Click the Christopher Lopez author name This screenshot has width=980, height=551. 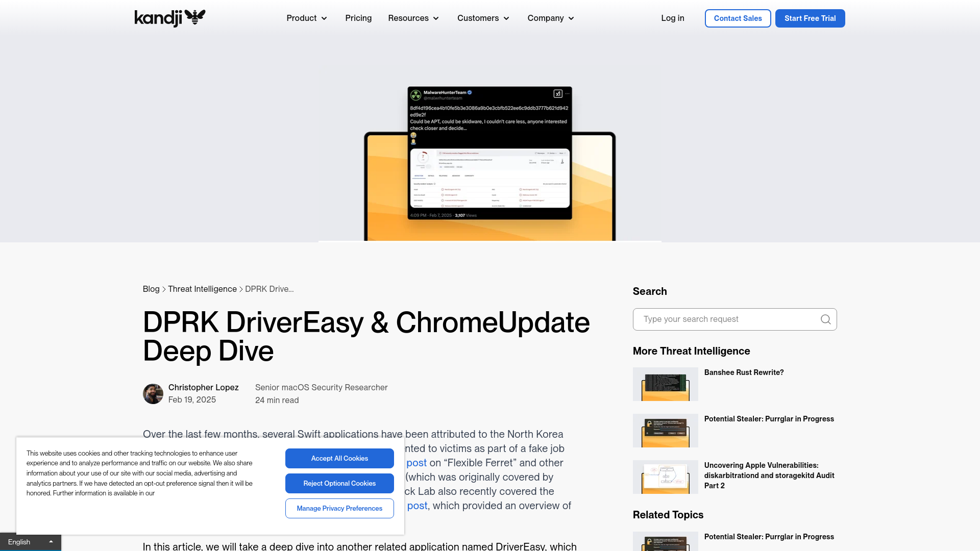pyautogui.click(x=204, y=388)
